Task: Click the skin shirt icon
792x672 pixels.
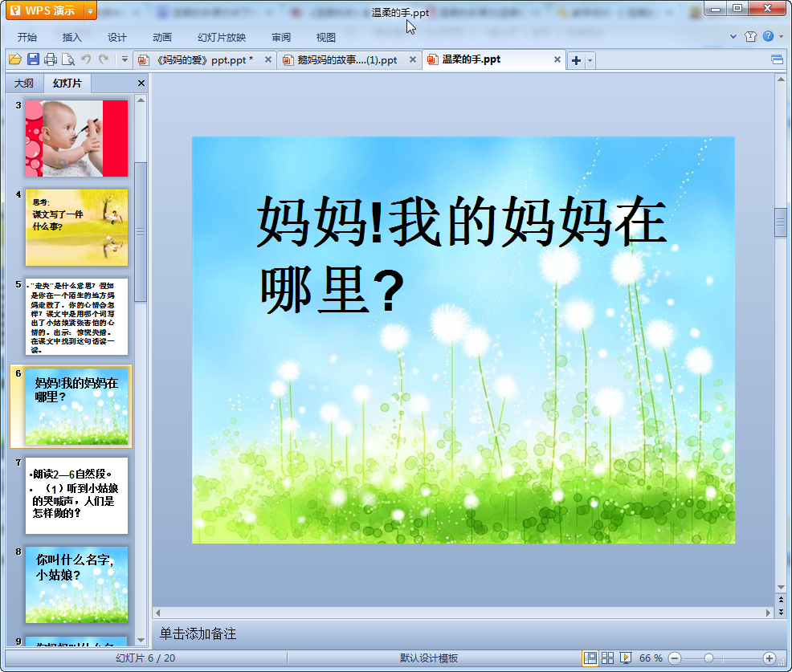Action: click(750, 36)
